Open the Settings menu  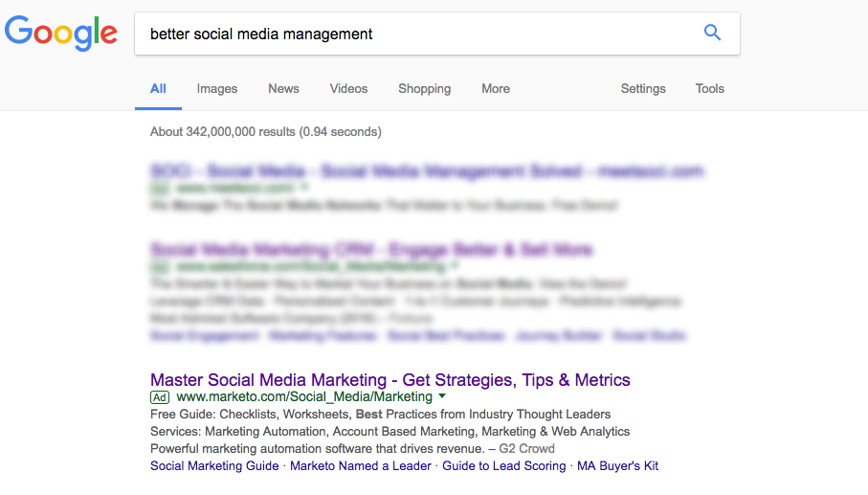[x=643, y=89]
